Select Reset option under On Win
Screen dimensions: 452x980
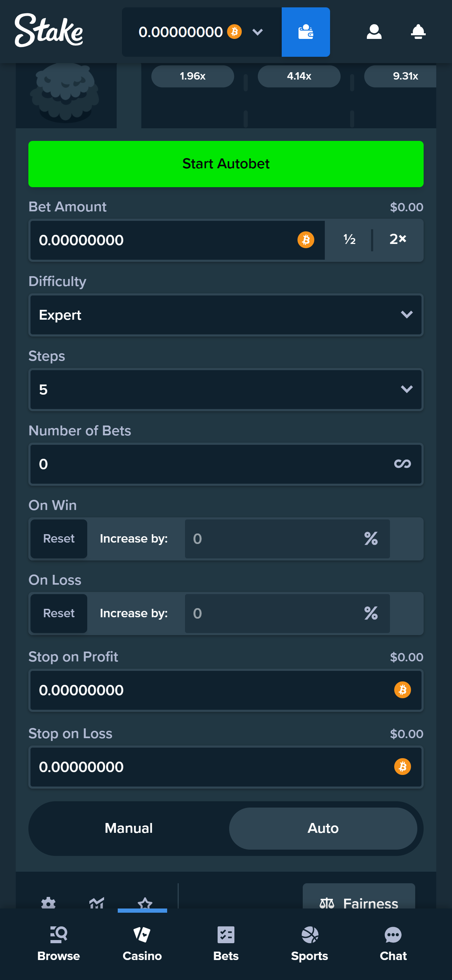pos(59,539)
